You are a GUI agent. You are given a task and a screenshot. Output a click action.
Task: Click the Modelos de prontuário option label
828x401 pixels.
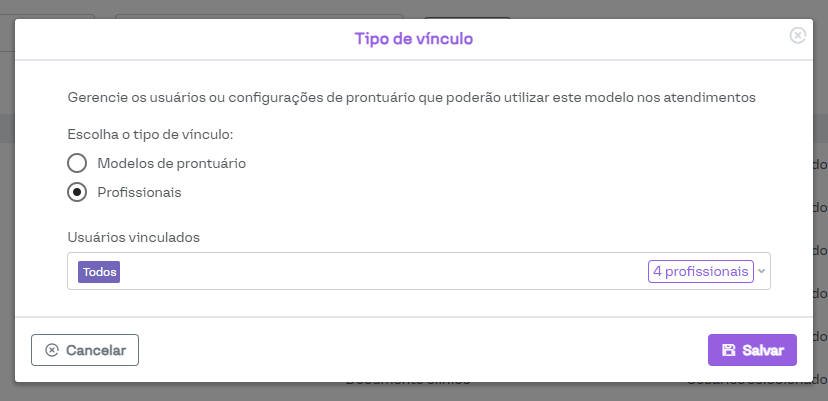[171, 163]
